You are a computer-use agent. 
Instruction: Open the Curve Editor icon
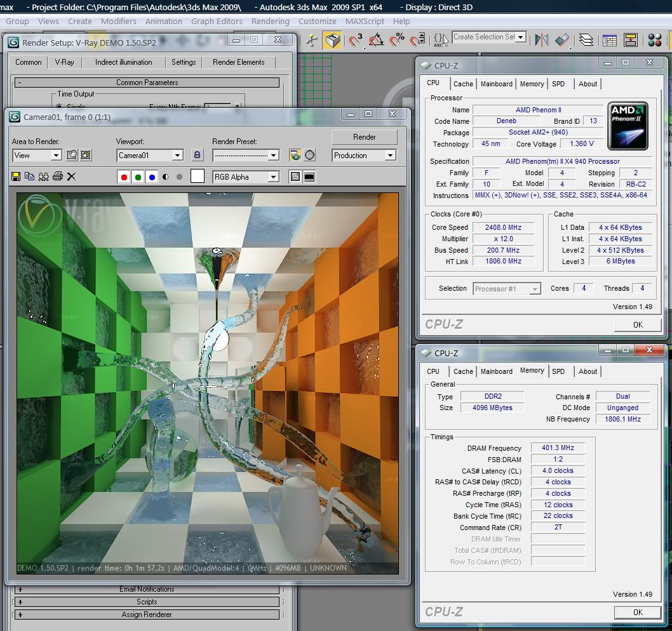tap(609, 40)
